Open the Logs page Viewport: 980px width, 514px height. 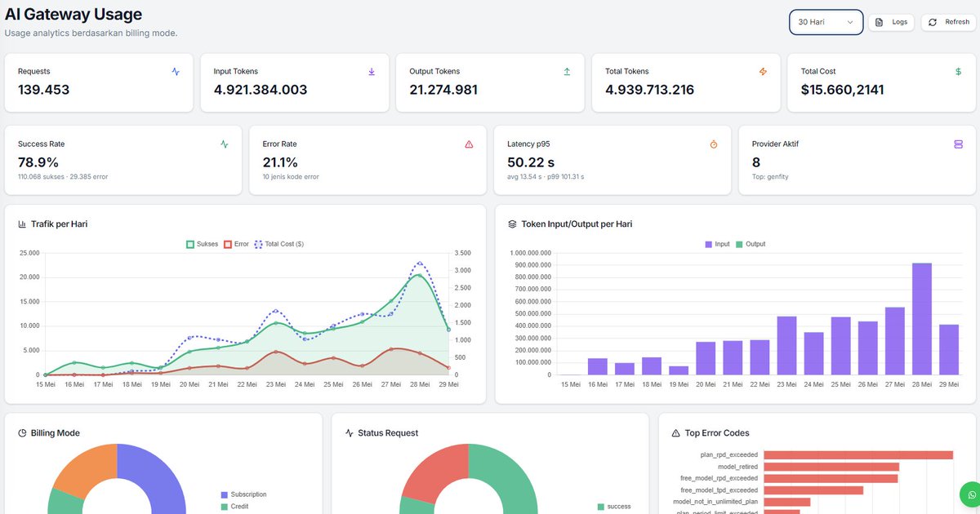point(891,22)
